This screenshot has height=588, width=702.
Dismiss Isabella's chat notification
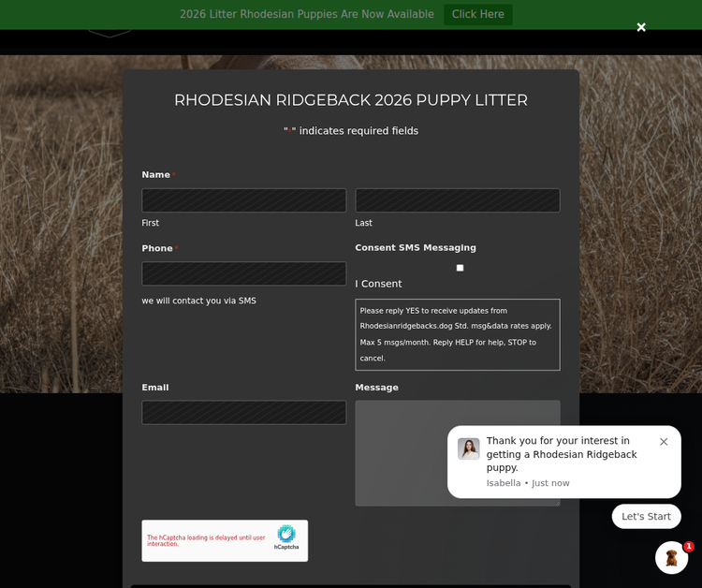(x=664, y=441)
